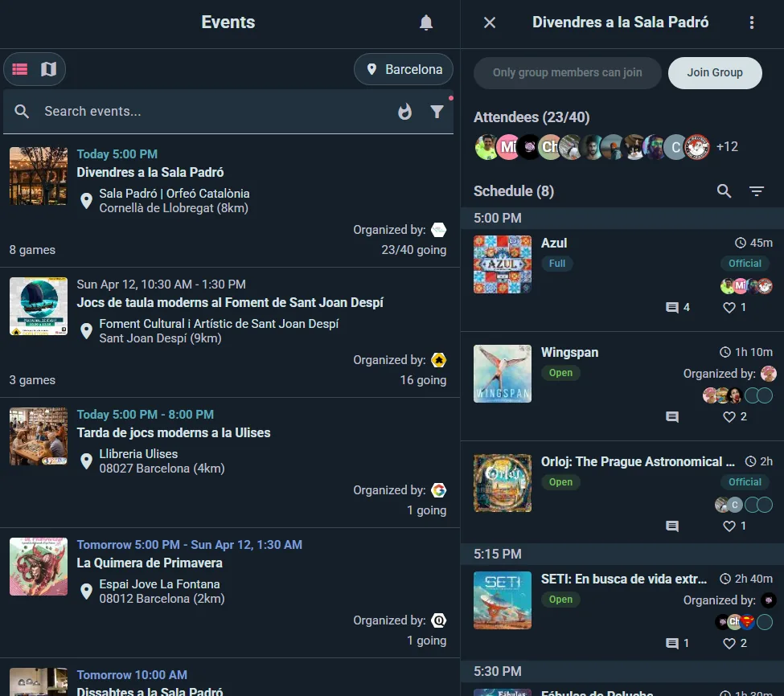Open organizer avatar of Sant Joan Despí event
The width and height of the screenshot is (784, 696).
[438, 360]
